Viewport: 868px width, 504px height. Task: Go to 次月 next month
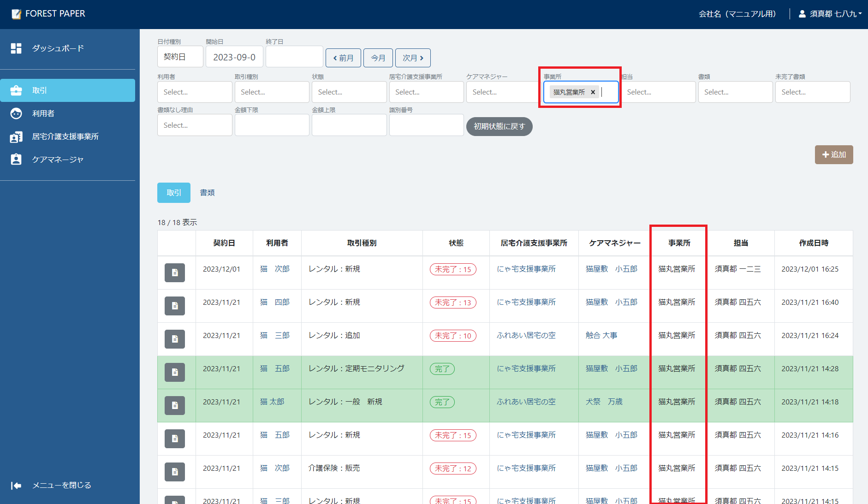click(413, 58)
